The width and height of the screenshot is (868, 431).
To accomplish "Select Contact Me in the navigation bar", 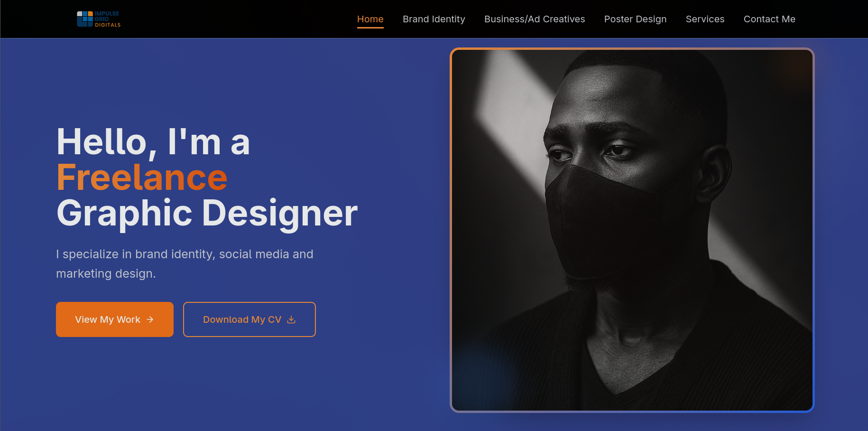I will [x=769, y=19].
